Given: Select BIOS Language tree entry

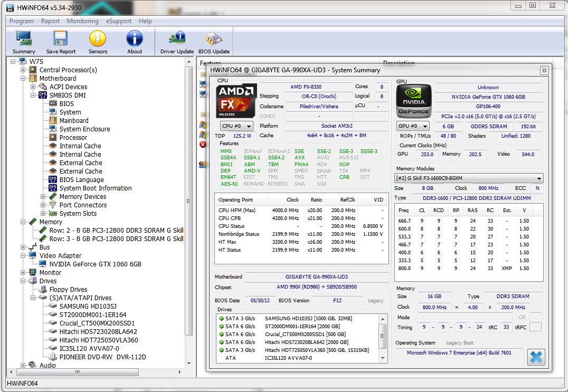Looking at the screenshot, I should 81,180.
